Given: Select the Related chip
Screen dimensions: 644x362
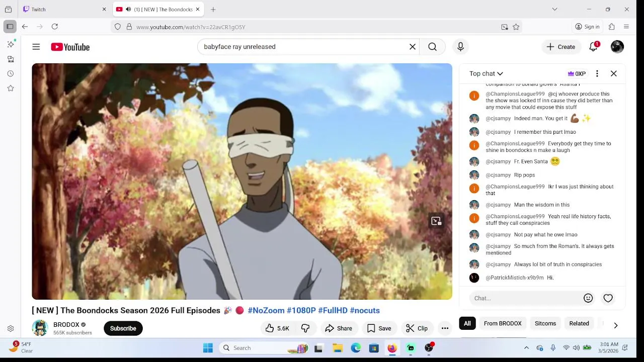Looking at the screenshot, I should pyautogui.click(x=579, y=323).
